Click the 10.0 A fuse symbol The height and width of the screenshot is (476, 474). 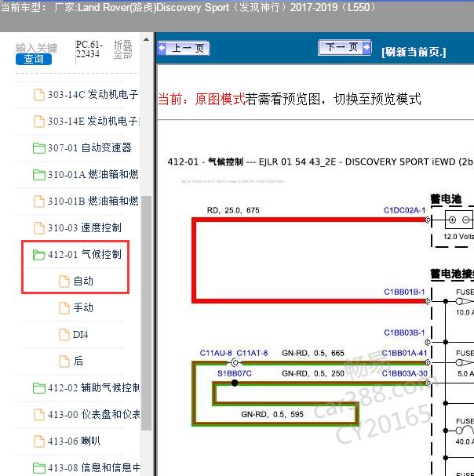pyautogui.click(x=465, y=301)
